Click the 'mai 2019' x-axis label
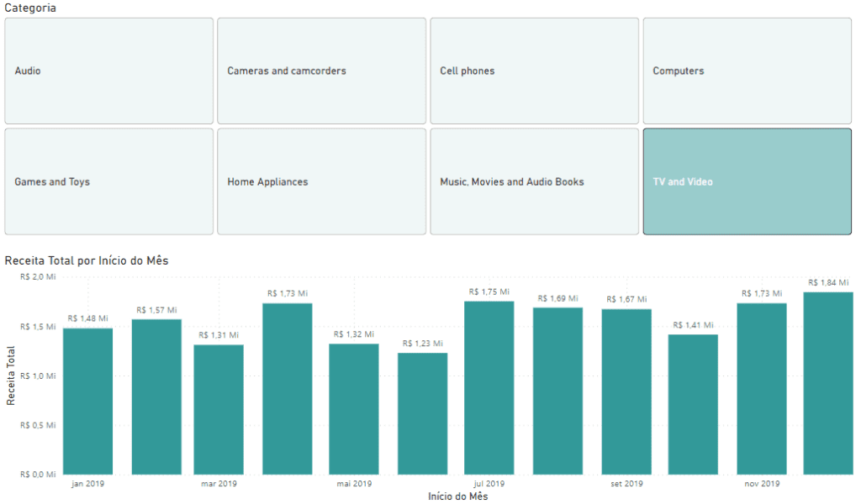The height and width of the screenshot is (504, 861). 354,484
